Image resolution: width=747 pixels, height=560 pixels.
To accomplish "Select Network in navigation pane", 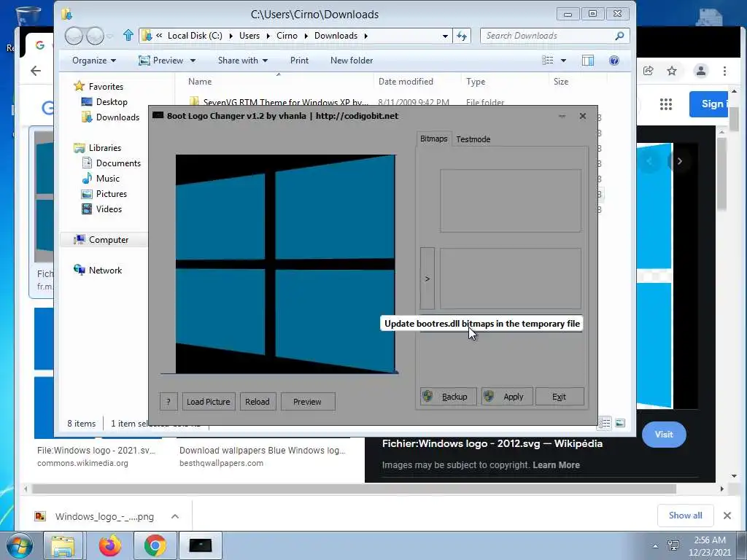I will tap(105, 270).
